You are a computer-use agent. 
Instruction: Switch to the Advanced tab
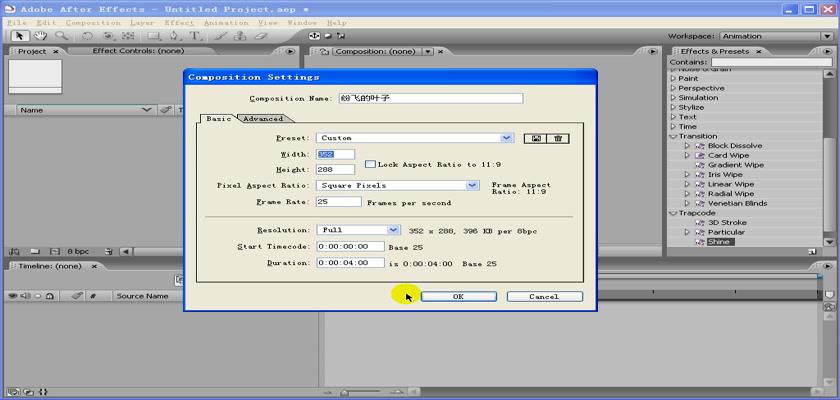tap(263, 118)
